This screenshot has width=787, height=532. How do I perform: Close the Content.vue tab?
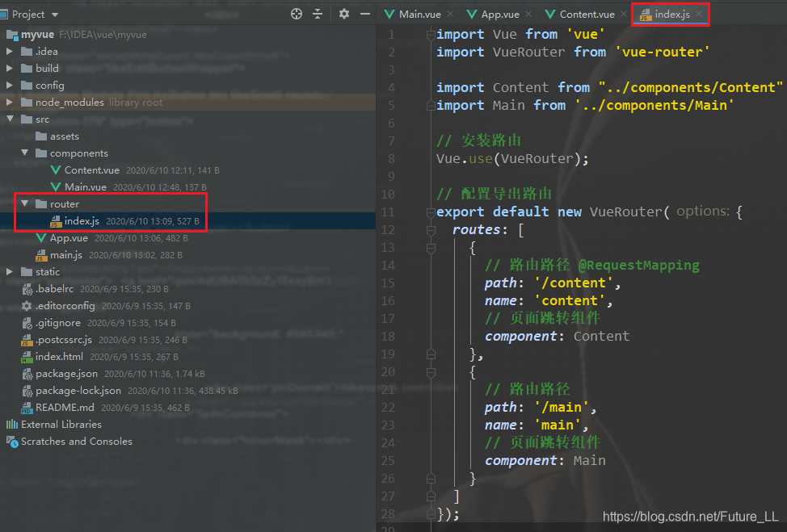coord(623,14)
